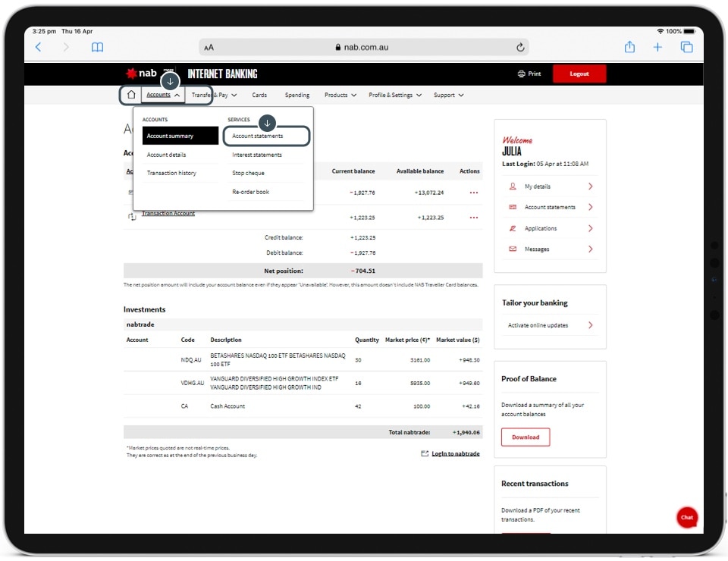728x561 pixels.
Task: Click the home icon in navigation bar
Action: tap(131, 96)
